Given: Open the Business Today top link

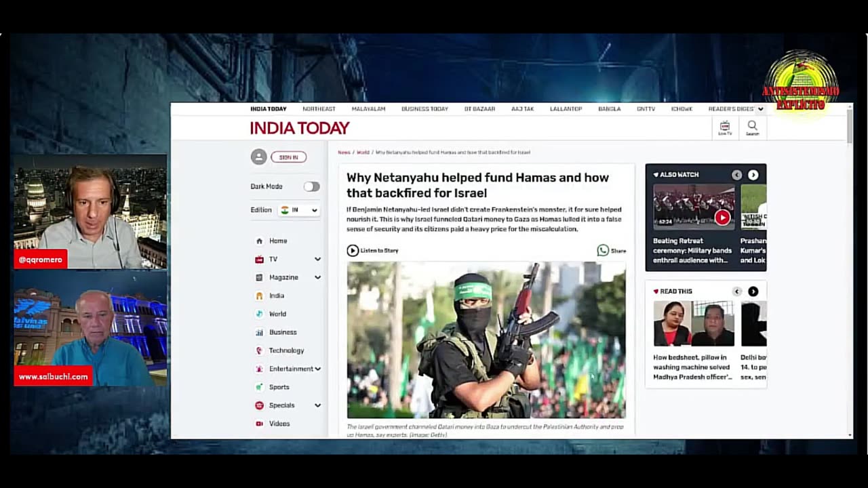Looking at the screenshot, I should (425, 109).
